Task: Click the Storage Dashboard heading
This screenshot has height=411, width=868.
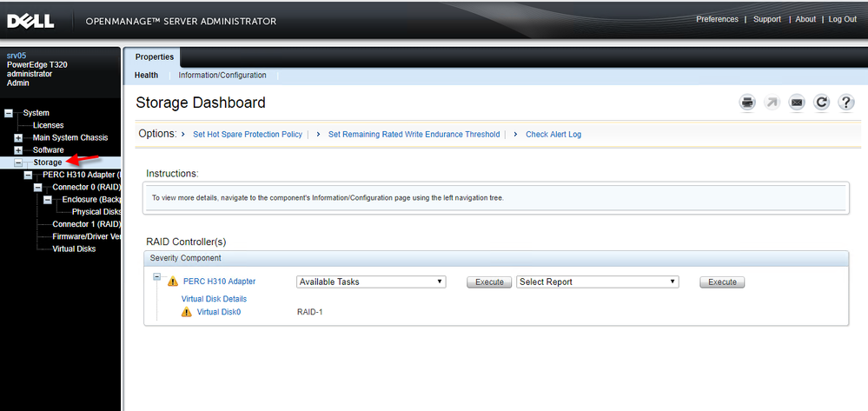Action: [201, 103]
